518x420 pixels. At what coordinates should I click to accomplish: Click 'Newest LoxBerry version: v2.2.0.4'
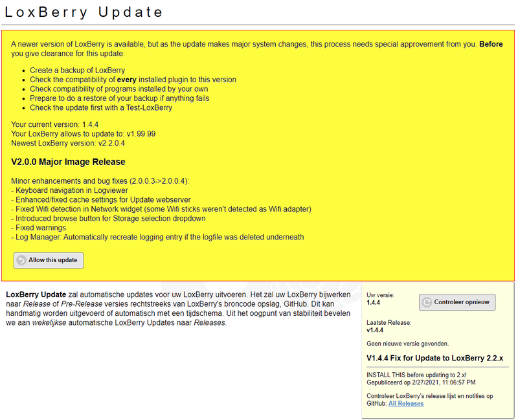[68, 143]
